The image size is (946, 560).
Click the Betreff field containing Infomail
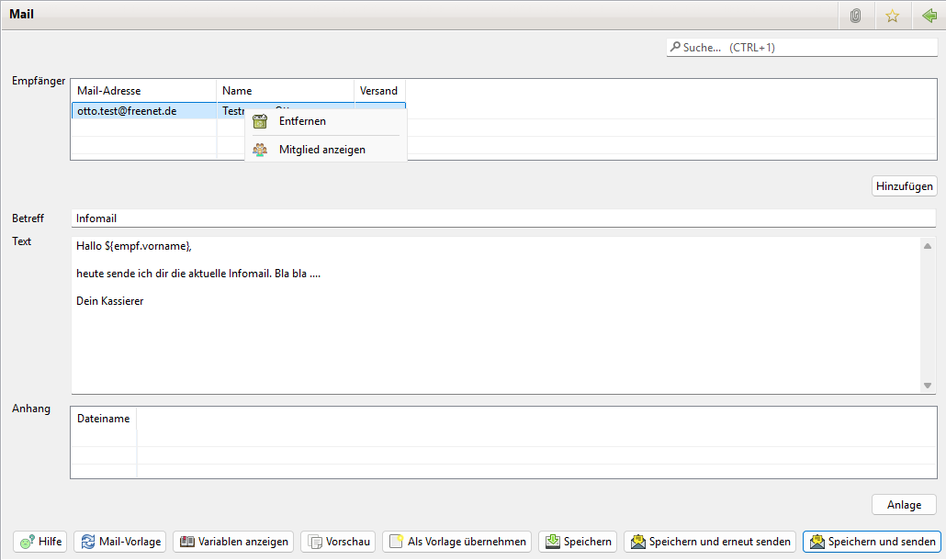pos(501,218)
